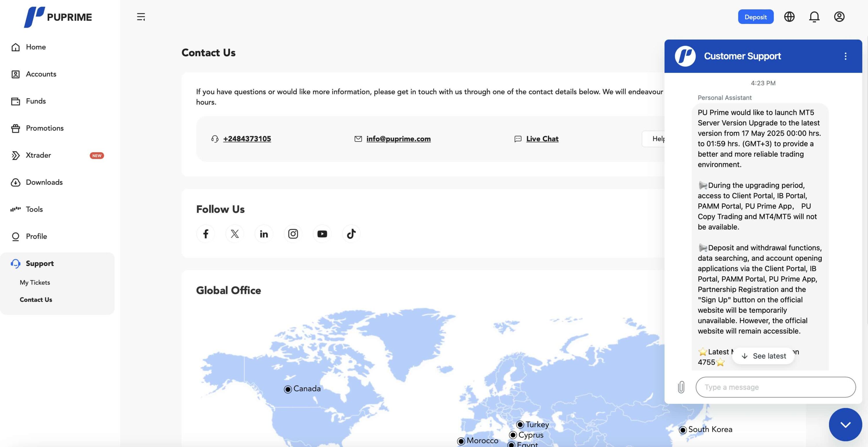This screenshot has height=447, width=868.
Task: Click info@puprime.com email link
Action: 398,139
